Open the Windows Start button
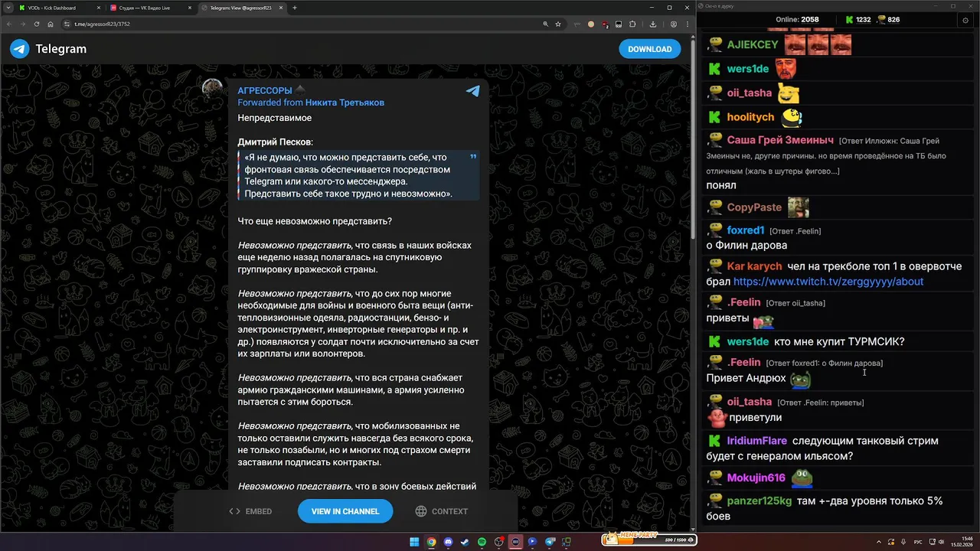 click(x=414, y=542)
